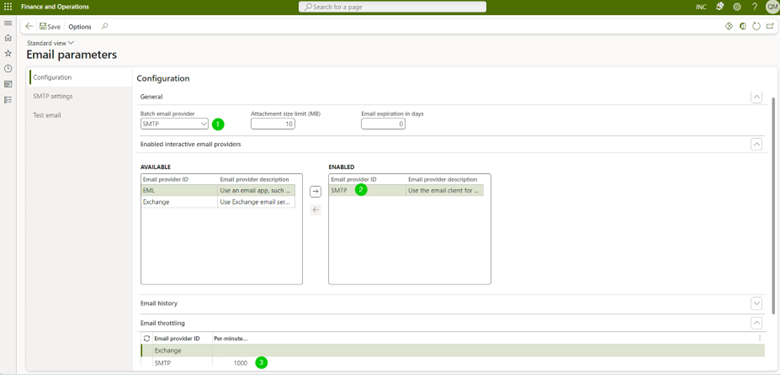The height and width of the screenshot is (375, 780).
Task: Save the email parameters
Action: coord(50,27)
